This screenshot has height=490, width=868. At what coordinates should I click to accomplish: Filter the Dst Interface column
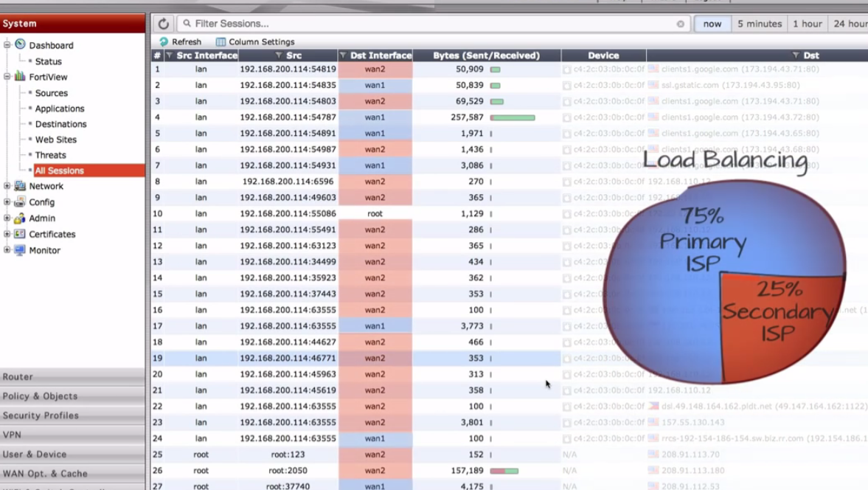click(343, 55)
